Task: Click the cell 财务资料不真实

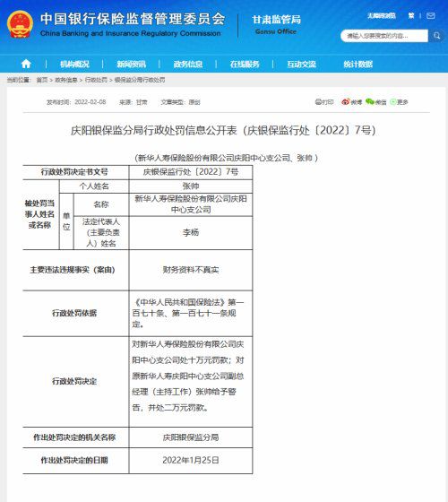Action: 191,270
